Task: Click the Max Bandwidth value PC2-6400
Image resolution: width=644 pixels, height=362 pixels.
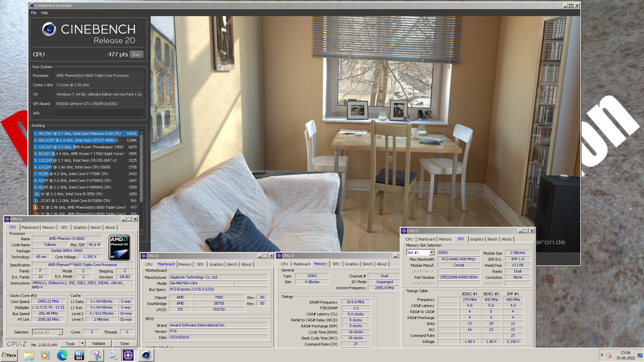Action: pos(459,259)
